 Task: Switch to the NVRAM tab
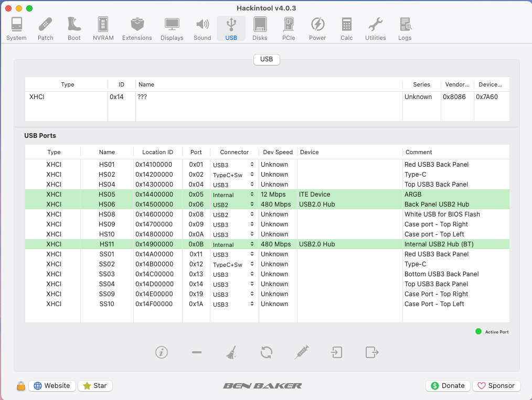[x=103, y=28]
